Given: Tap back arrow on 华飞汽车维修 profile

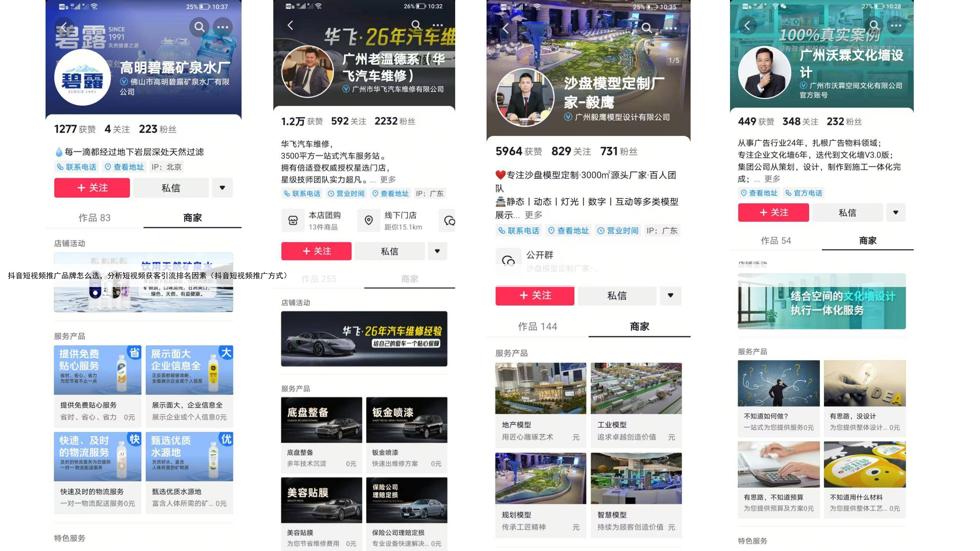Looking at the screenshot, I should point(290,26).
